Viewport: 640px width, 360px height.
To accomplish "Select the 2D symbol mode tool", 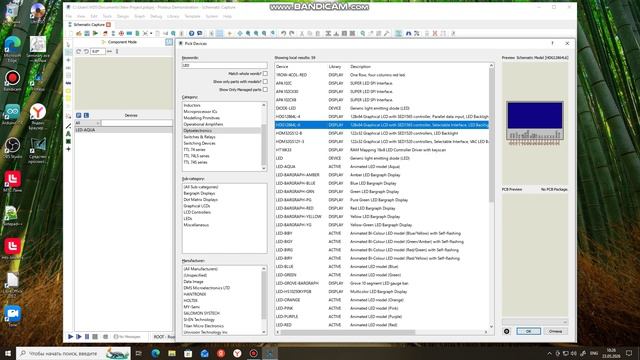I will pos(68,142).
